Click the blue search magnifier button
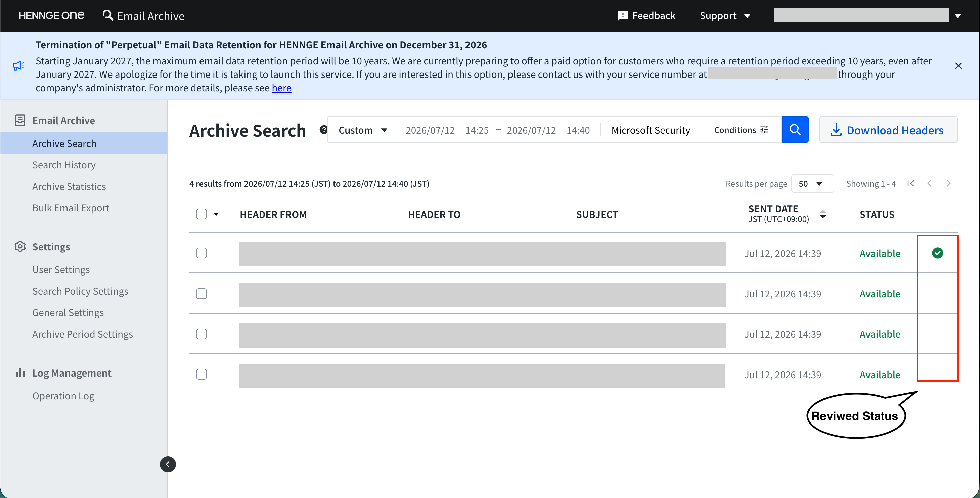 [795, 130]
